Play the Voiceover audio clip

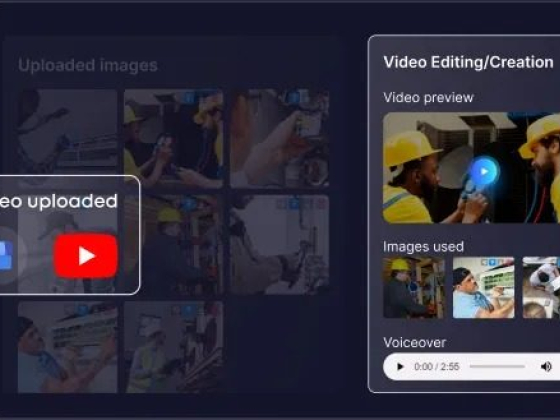point(400,366)
